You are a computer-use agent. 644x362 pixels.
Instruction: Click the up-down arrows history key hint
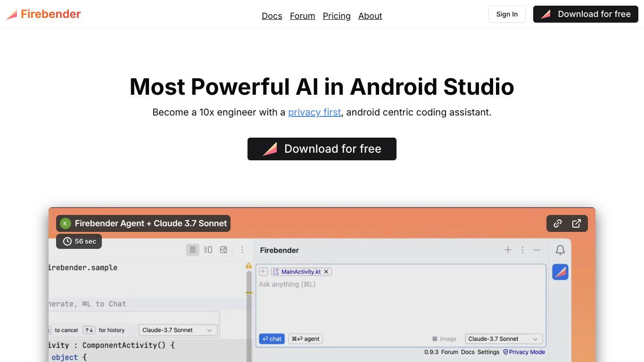tap(89, 330)
